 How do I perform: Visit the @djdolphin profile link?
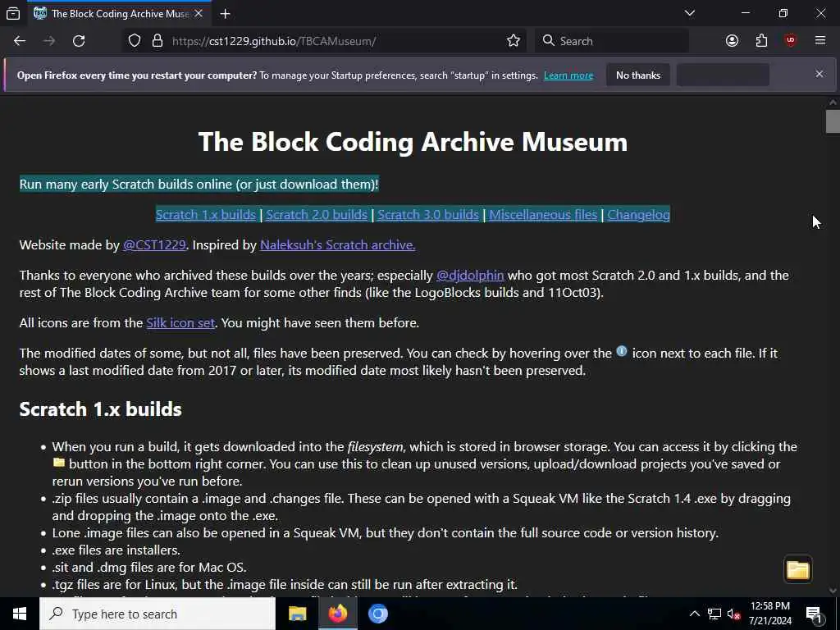(x=470, y=276)
